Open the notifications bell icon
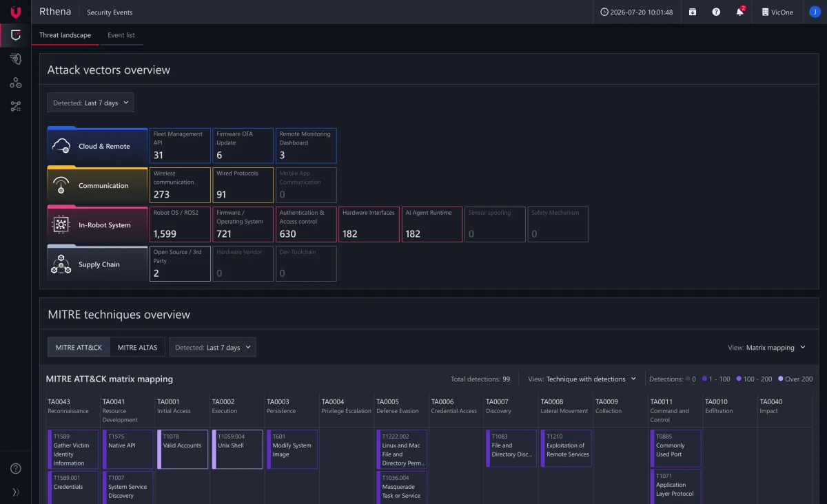 [739, 12]
